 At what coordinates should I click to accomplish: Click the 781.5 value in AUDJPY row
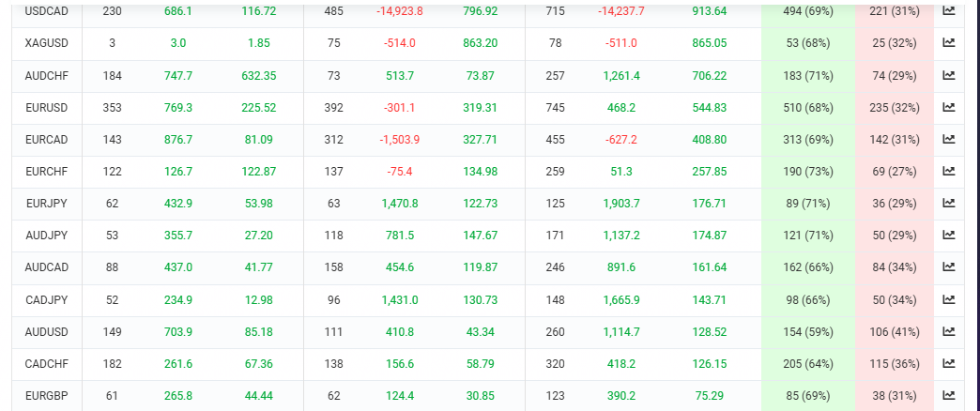(399, 236)
